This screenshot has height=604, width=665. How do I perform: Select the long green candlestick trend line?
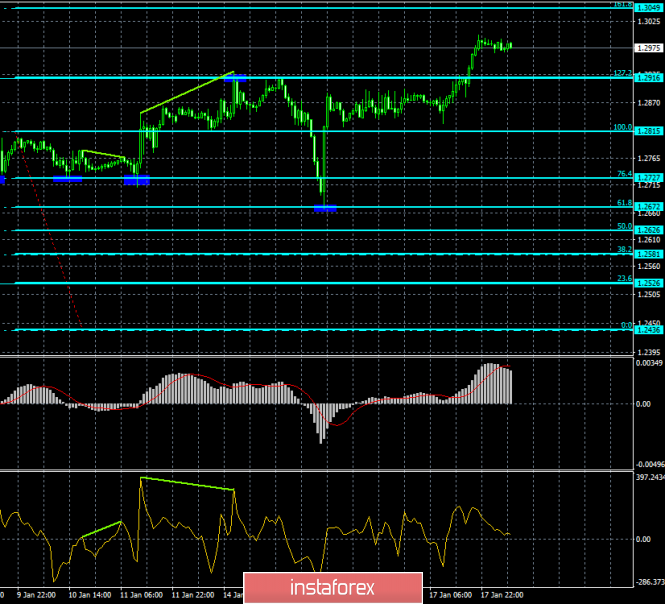(x=187, y=92)
